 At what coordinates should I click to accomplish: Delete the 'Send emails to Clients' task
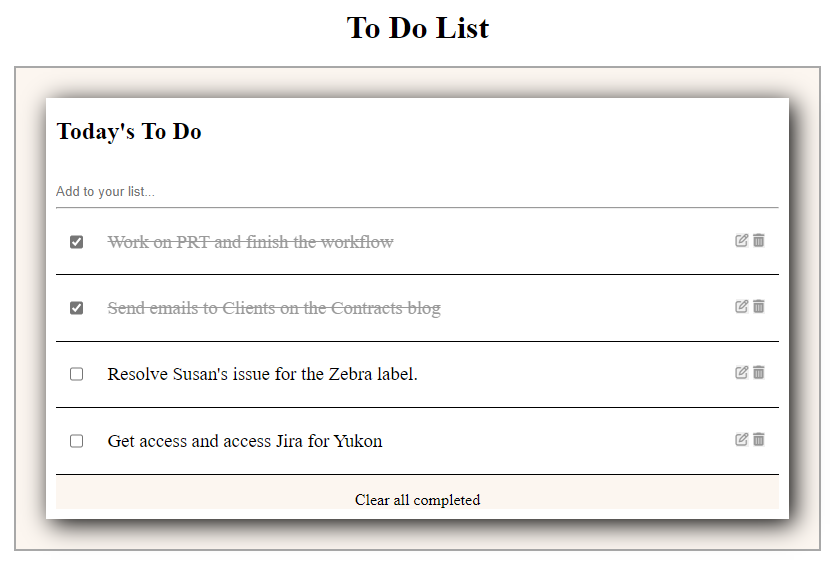pos(758,306)
